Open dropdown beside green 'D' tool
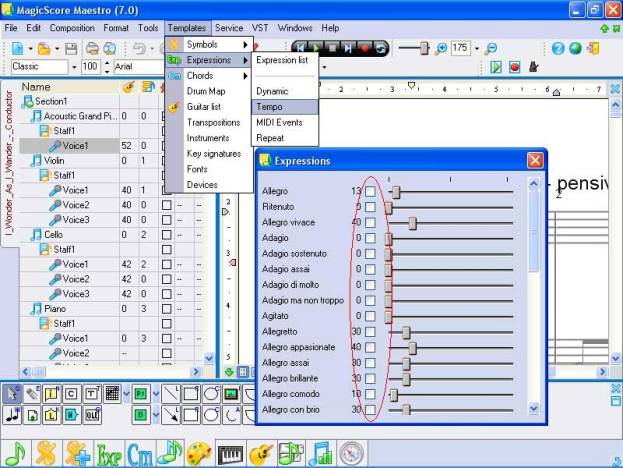The image size is (623, 468). [x=156, y=415]
